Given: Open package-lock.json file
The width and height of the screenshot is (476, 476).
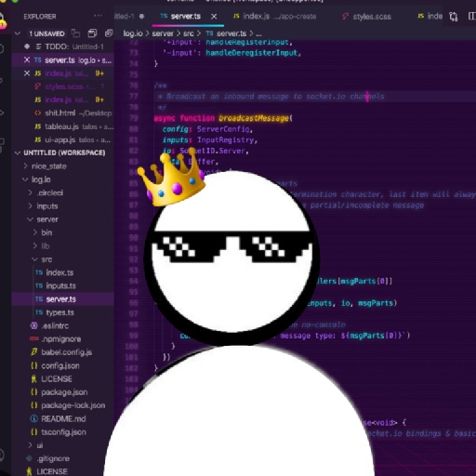Looking at the screenshot, I should (x=73, y=405).
